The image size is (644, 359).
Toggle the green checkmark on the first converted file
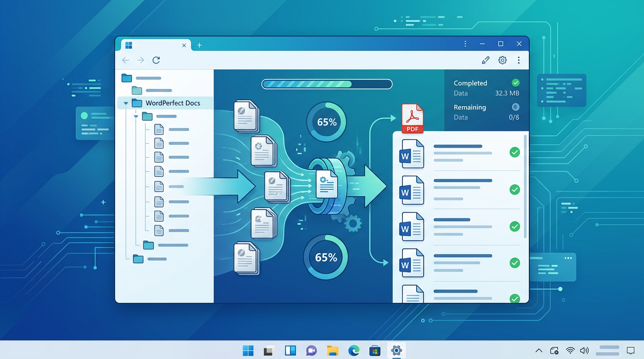pyautogui.click(x=514, y=152)
